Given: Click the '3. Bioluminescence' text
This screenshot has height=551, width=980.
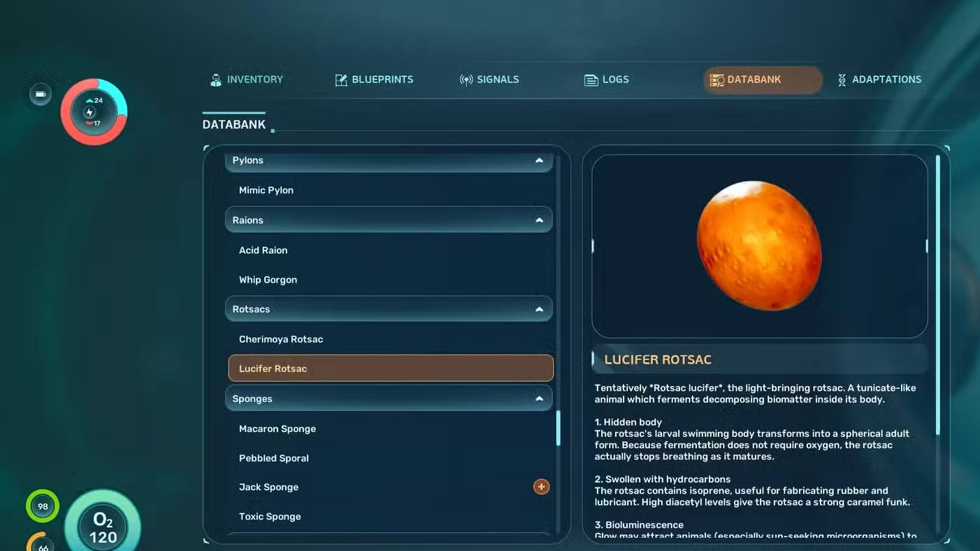Looking at the screenshot, I should [639, 525].
